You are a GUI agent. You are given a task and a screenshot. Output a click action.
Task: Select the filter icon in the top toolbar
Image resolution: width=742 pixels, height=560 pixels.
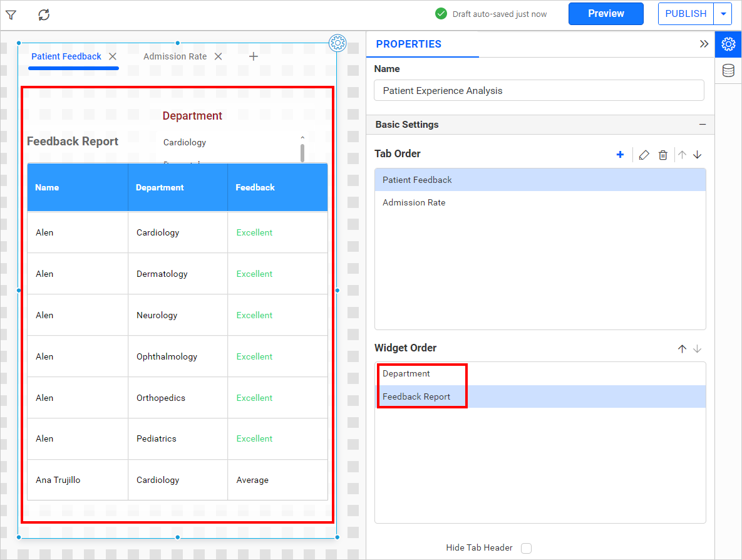tap(11, 14)
